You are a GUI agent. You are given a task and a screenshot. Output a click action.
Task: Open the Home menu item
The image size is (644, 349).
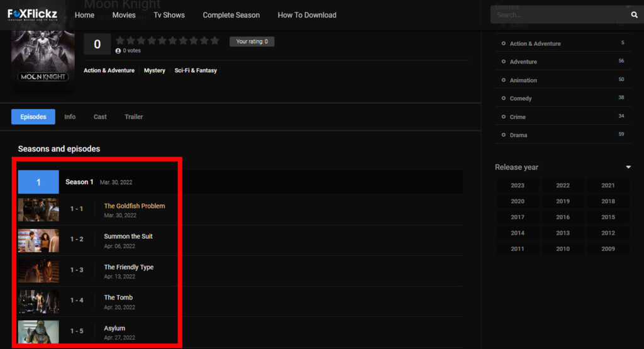click(85, 15)
